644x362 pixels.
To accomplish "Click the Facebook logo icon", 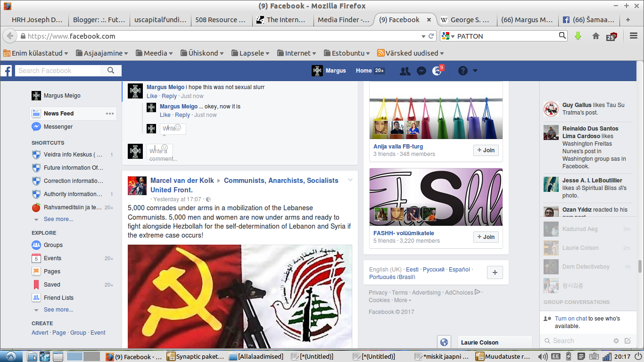I will [7, 71].
